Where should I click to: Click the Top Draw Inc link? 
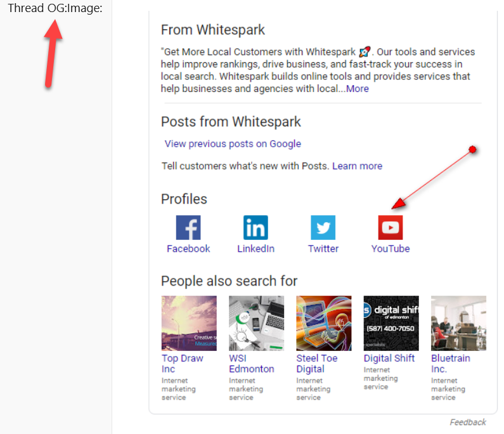pos(182,364)
